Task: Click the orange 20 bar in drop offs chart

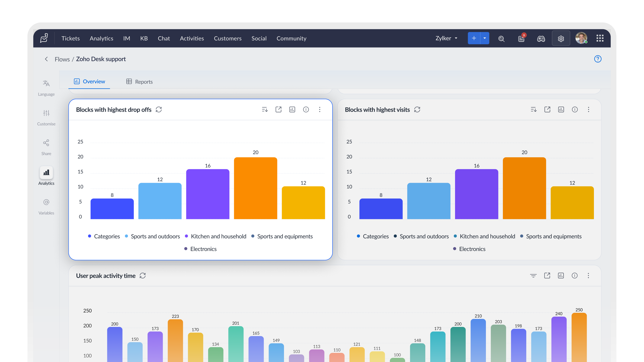Action: pos(256,188)
